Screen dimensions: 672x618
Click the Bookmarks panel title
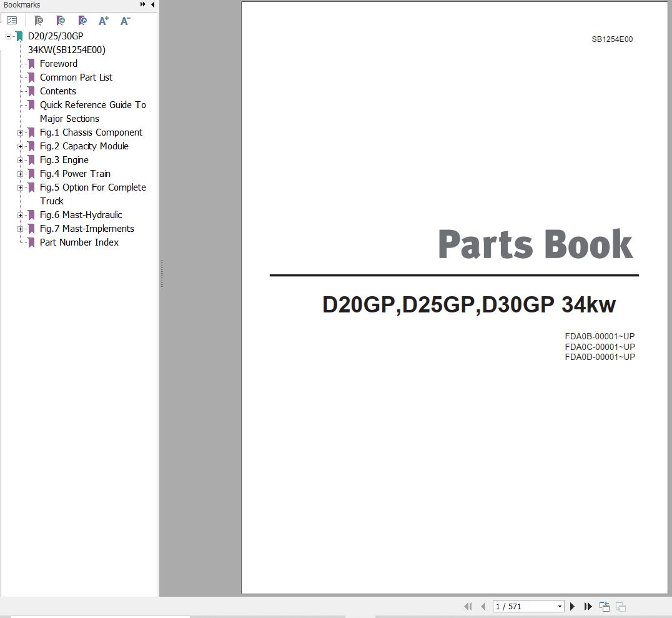(22, 5)
